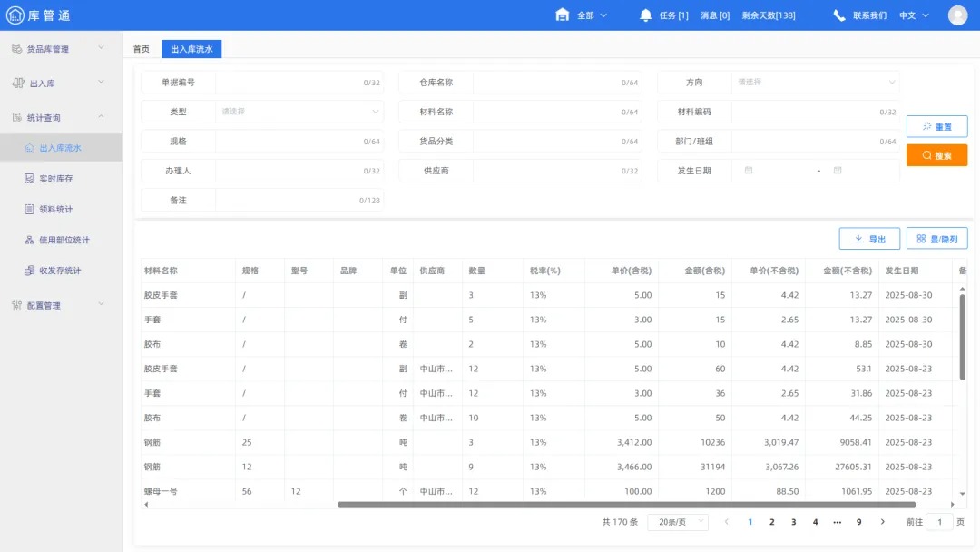Click the 任务[1] notification bell icon
This screenshot has height=552, width=980.
pos(644,15)
